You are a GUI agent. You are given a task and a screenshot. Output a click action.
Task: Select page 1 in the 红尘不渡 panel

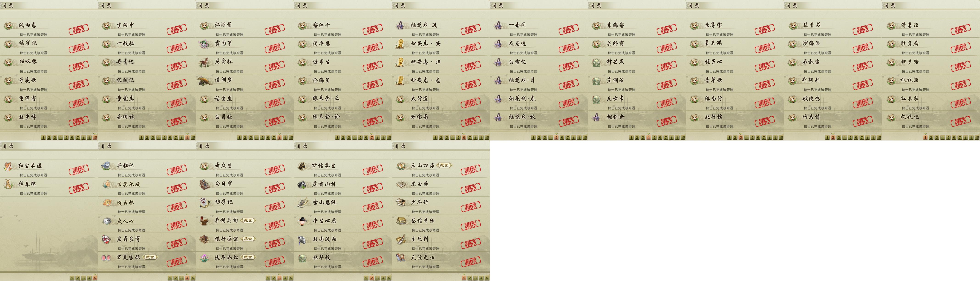point(72,278)
